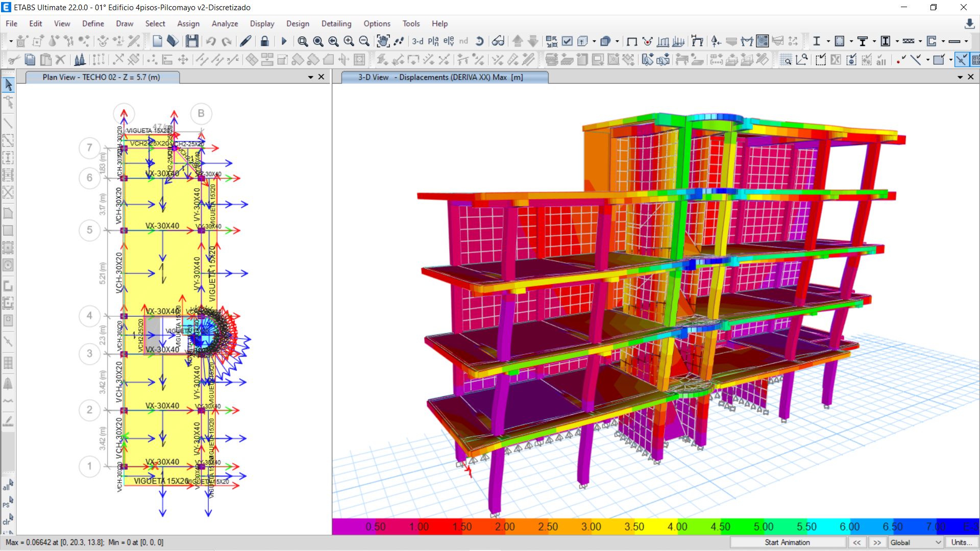Click the 0.50 magenta legend color

[x=375, y=527]
